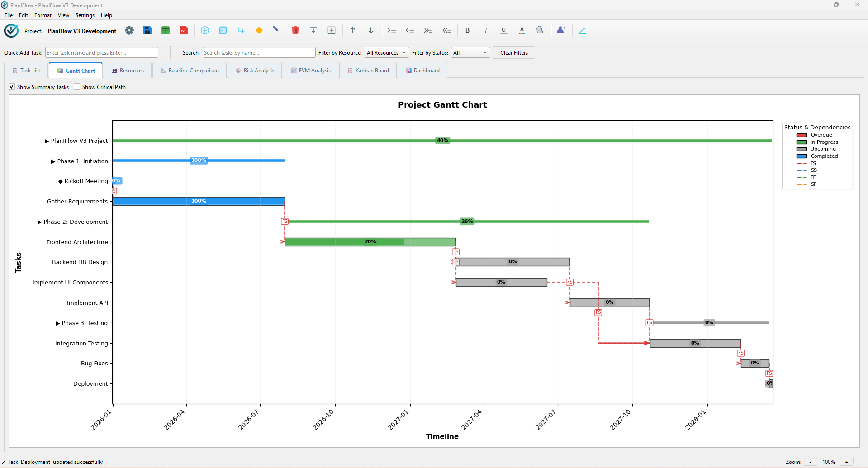Open the Filter by Status dropdown
The image size is (868, 468).
[x=470, y=53]
